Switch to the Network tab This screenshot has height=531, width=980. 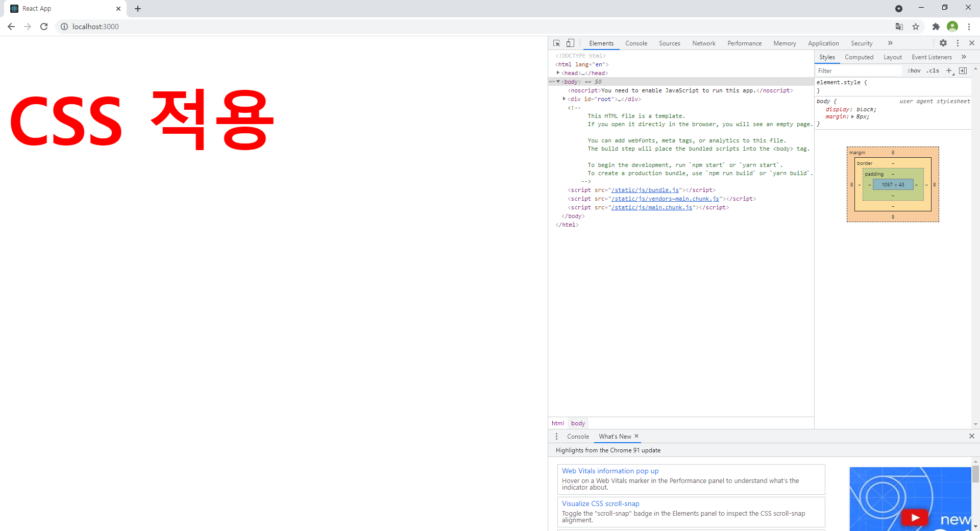[704, 43]
